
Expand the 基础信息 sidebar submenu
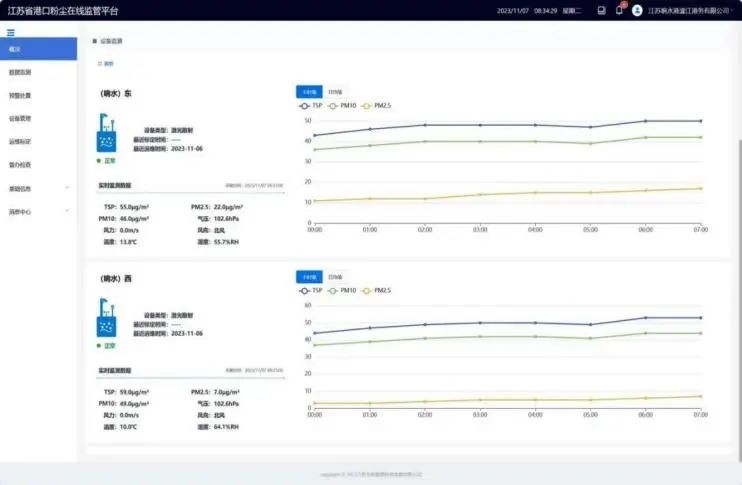click(x=66, y=187)
